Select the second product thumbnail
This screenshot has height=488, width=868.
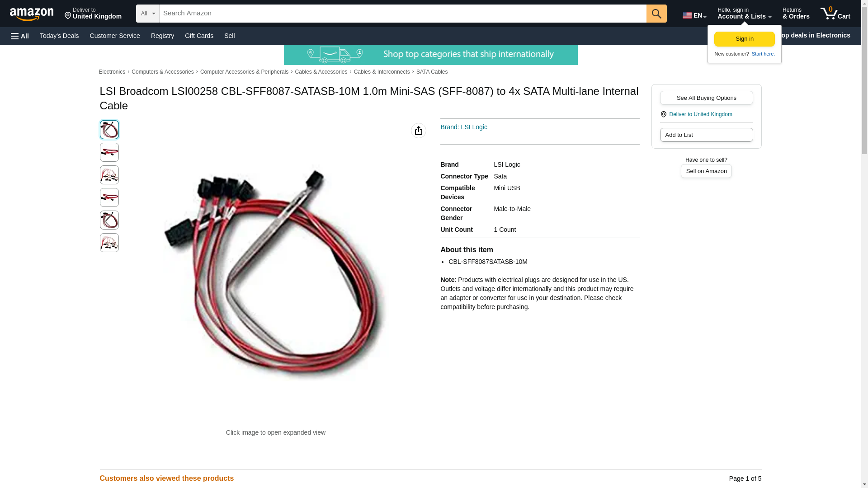click(x=109, y=152)
